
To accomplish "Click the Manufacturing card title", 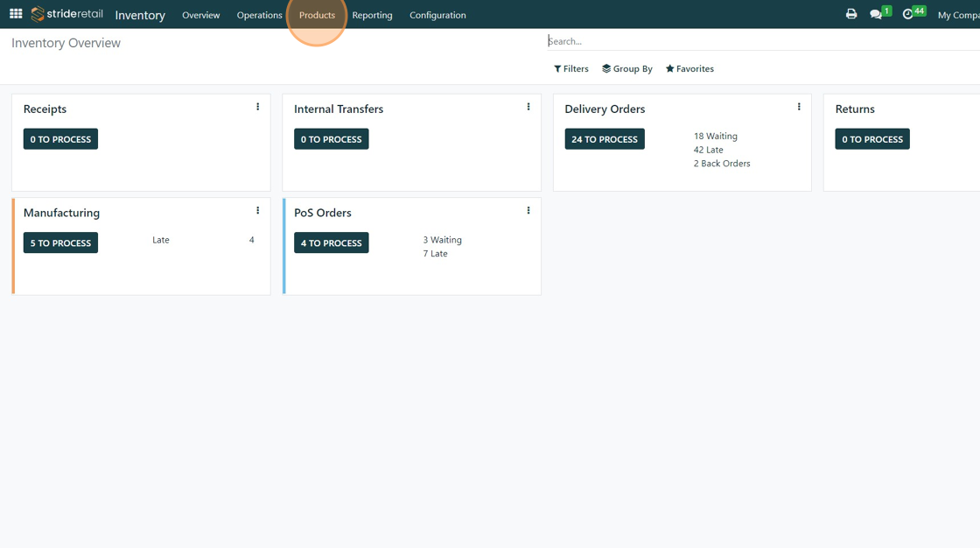I will 61,213.
